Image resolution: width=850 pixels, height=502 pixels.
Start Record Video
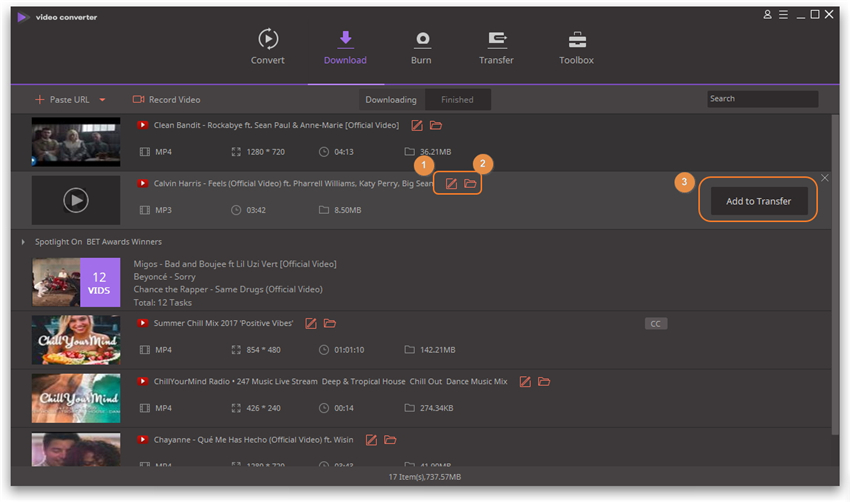point(166,100)
